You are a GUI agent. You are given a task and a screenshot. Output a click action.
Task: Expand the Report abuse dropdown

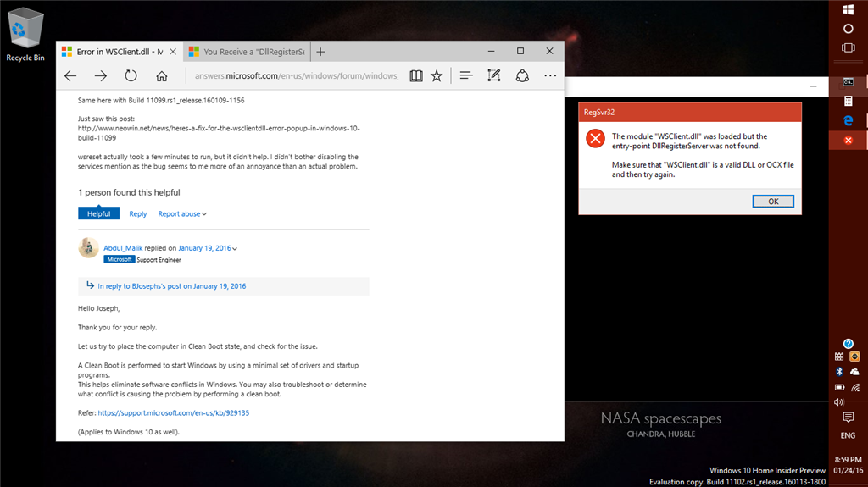(x=182, y=213)
